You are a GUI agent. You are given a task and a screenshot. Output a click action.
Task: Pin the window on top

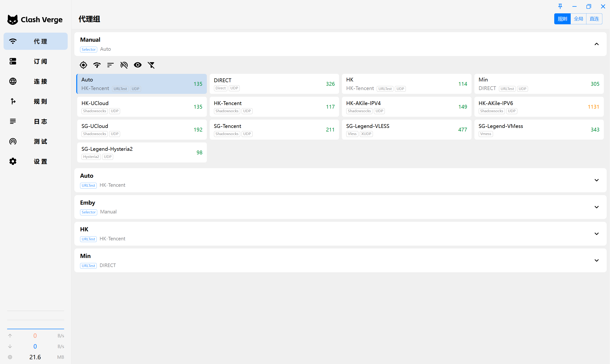point(560,6)
